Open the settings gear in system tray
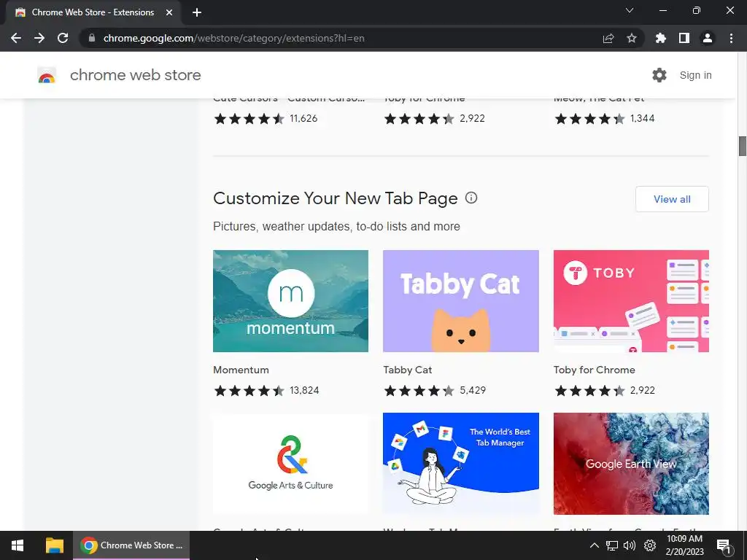747x560 pixels. coord(650,545)
